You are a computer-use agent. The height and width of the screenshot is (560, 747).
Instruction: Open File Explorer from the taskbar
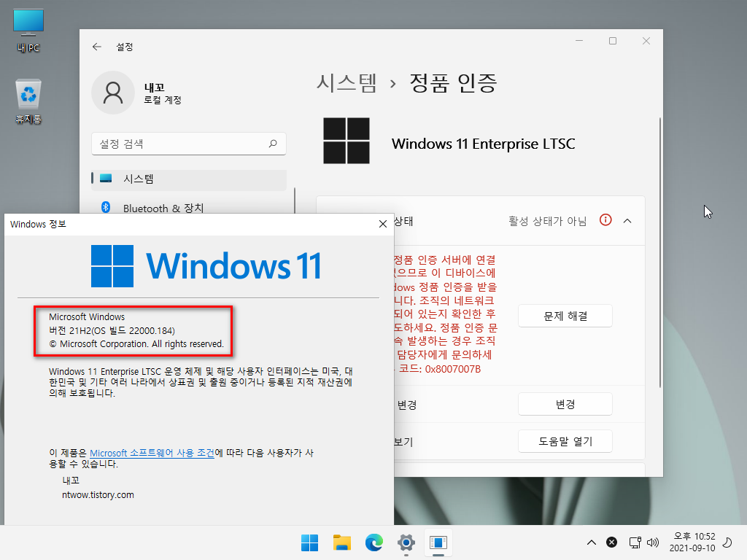[342, 542]
